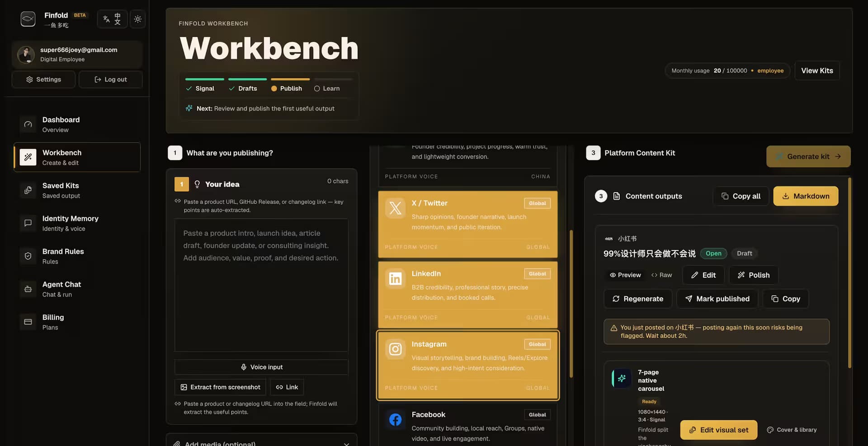Click the user avatar picture
Image resolution: width=868 pixels, height=446 pixels.
(26, 55)
